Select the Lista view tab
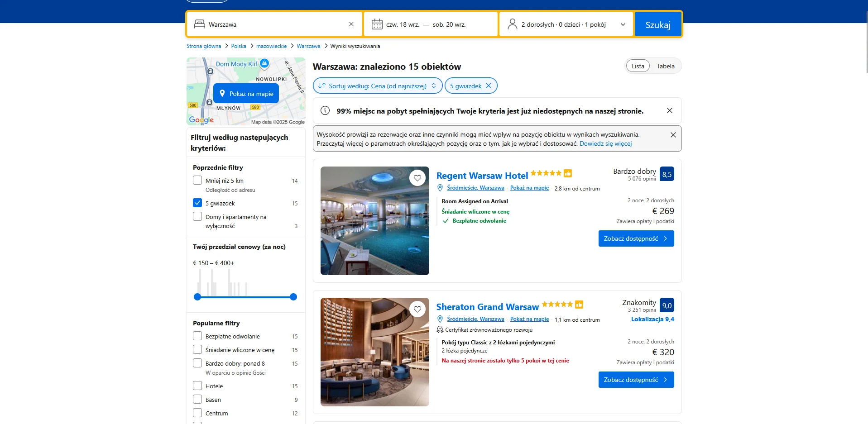This screenshot has height=424, width=868. 638,66
